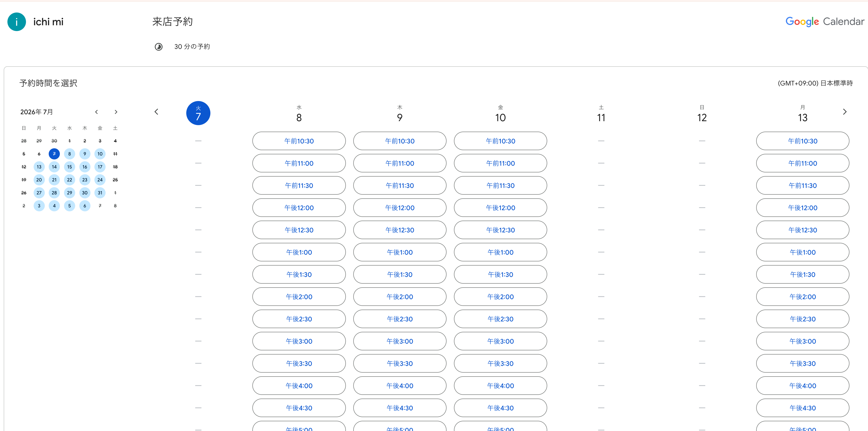868x431 pixels.
Task: Pick July 15 in mini calendar
Action: tap(69, 167)
